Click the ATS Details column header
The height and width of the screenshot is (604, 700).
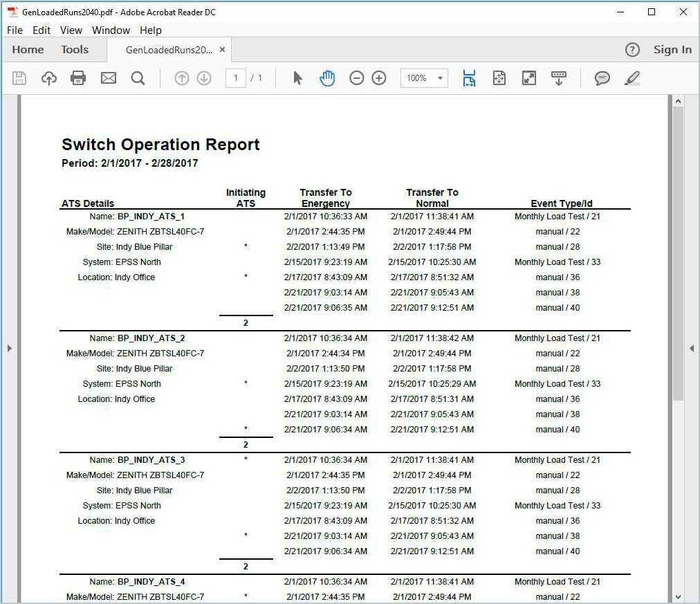(x=88, y=203)
